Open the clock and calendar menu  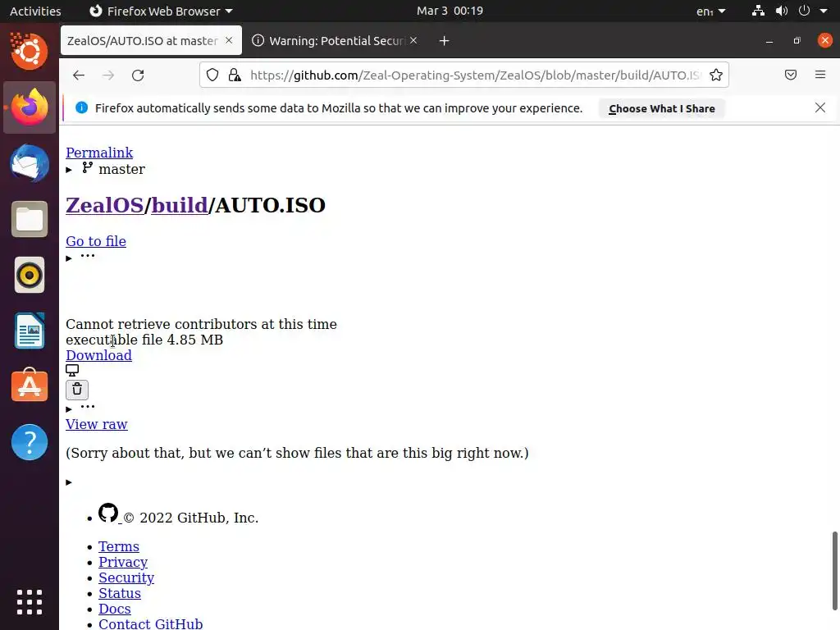[450, 11]
